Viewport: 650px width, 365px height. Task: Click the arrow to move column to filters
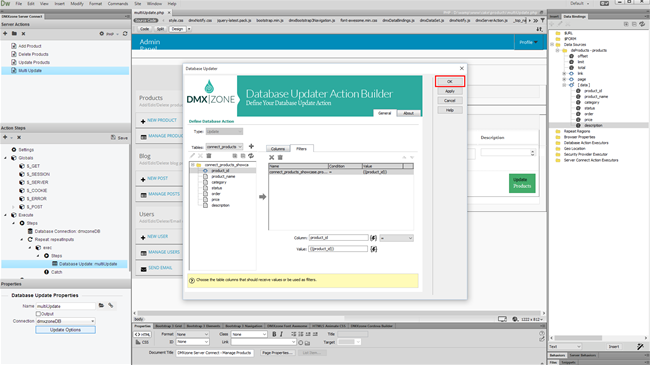pyautogui.click(x=262, y=197)
